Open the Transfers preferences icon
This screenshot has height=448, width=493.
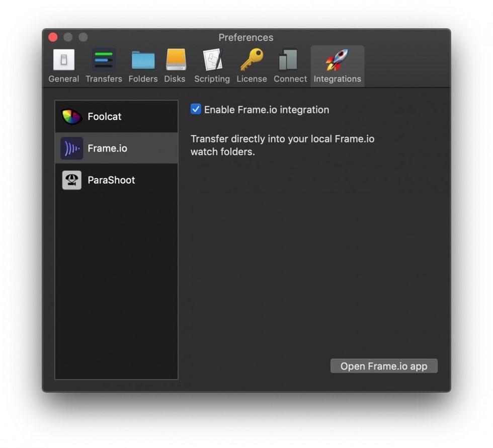(104, 60)
